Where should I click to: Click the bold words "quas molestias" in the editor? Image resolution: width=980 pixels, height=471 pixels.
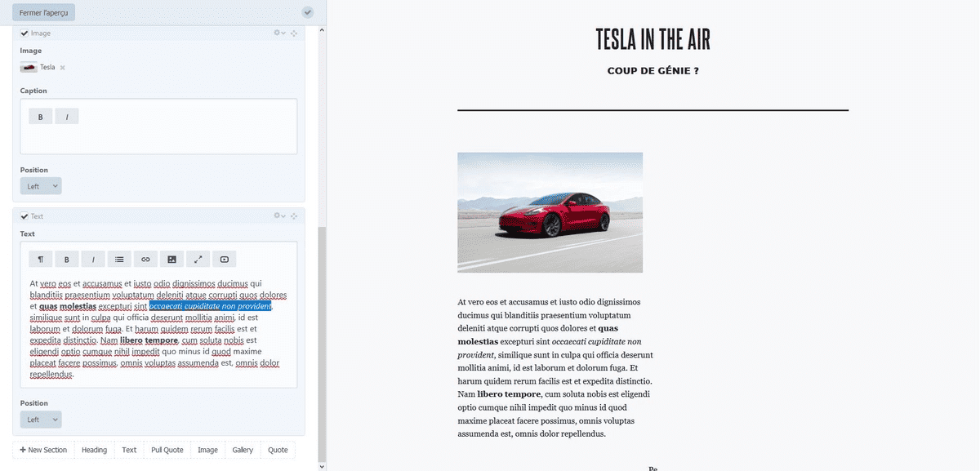(x=68, y=306)
